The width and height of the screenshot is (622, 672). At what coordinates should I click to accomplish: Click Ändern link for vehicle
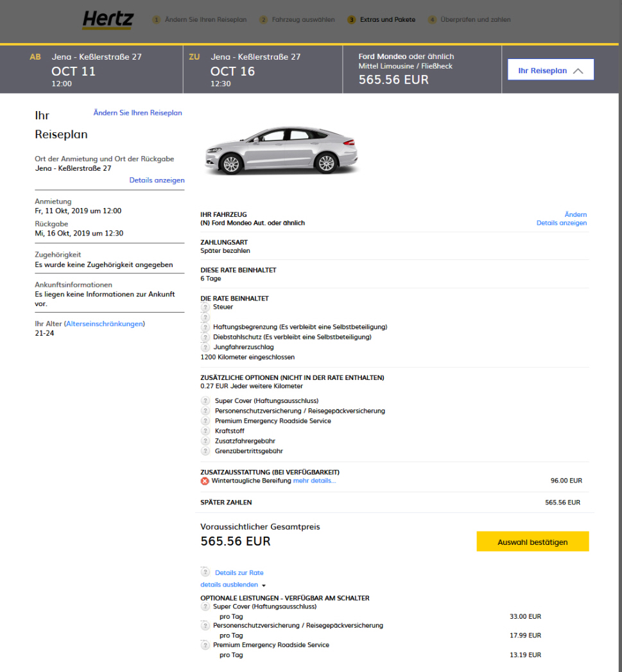(x=575, y=214)
